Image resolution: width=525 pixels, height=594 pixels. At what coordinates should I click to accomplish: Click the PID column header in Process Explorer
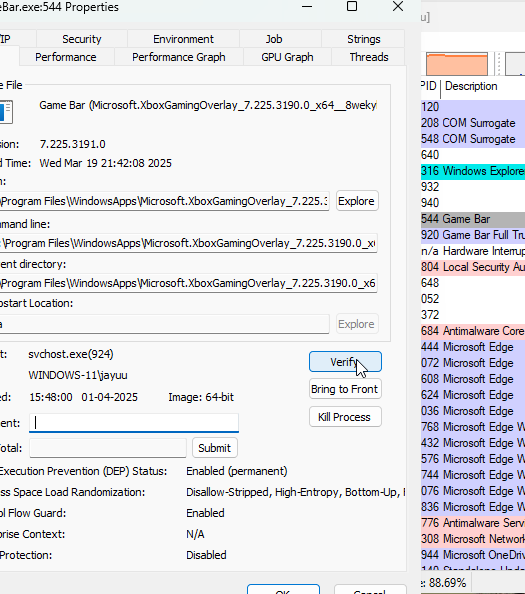[430, 86]
